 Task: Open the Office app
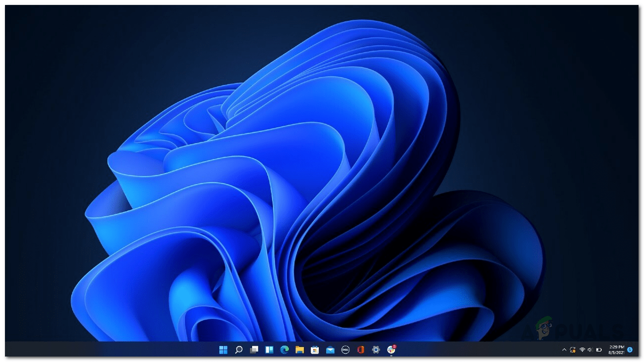point(361,350)
